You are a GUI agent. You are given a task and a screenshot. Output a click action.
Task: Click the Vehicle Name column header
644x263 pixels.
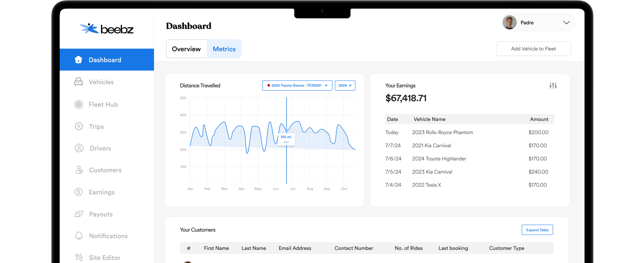point(429,119)
